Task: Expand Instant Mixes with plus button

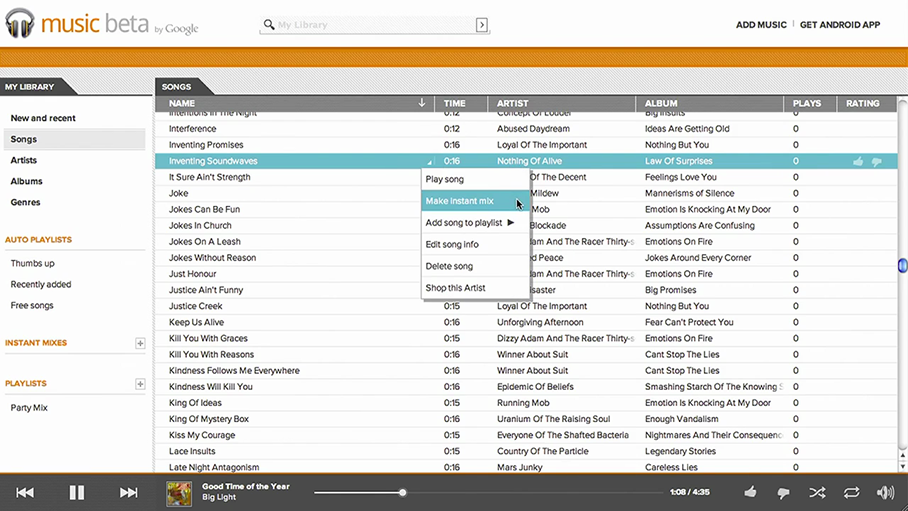Action: (140, 343)
